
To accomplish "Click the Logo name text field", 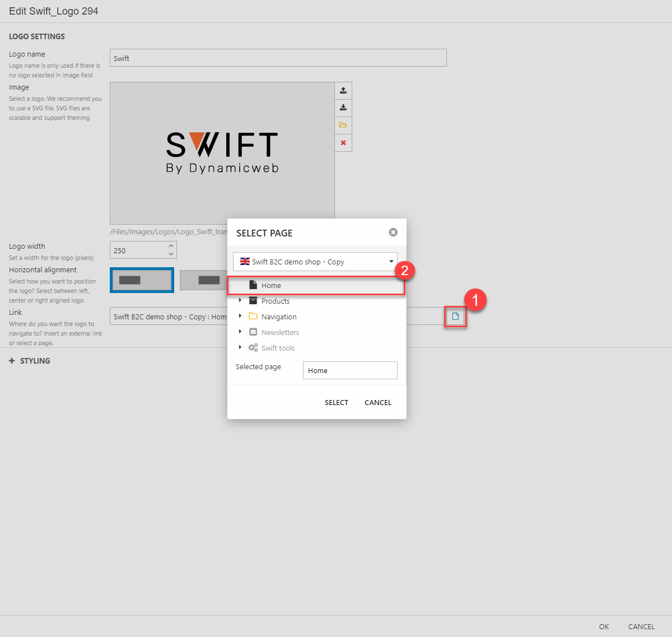I will click(x=278, y=58).
